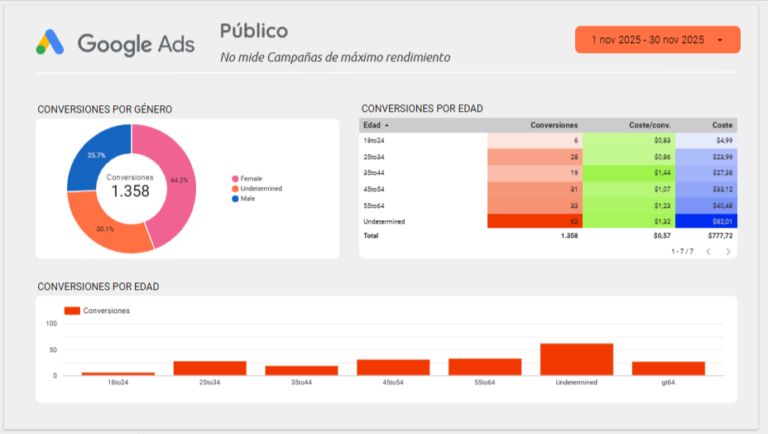The width and height of the screenshot is (768, 434).
Task: Click the Coste column header
Action: (722, 125)
